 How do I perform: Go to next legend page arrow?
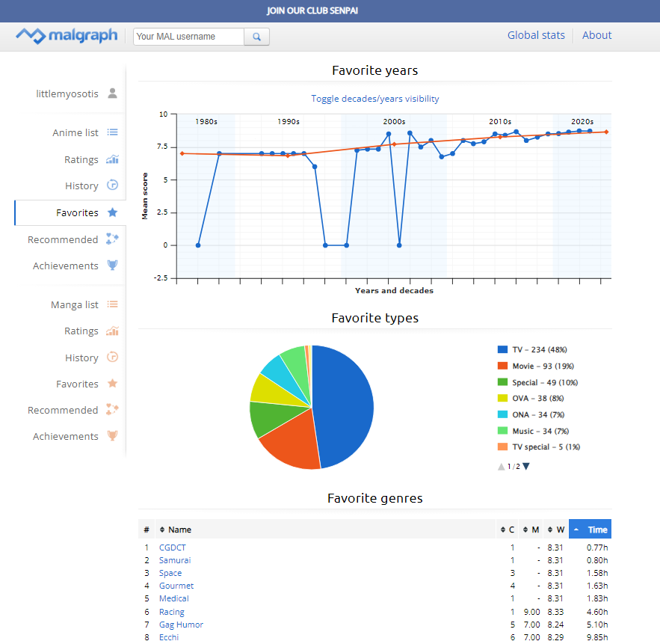pyautogui.click(x=526, y=467)
